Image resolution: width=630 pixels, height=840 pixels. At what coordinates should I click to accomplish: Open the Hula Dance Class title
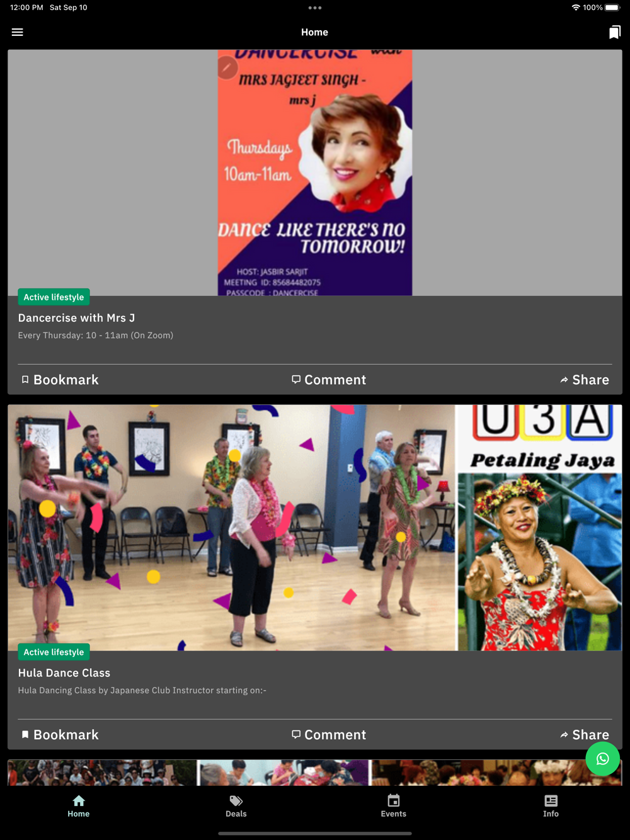(x=64, y=673)
